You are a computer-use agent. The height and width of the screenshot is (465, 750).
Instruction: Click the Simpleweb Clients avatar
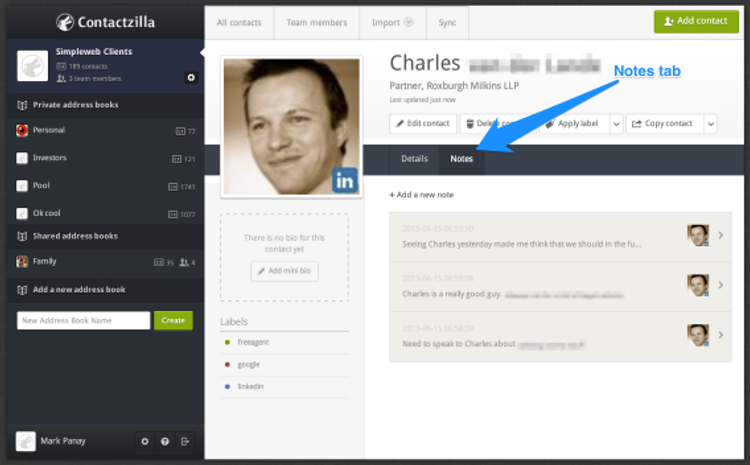tap(33, 66)
